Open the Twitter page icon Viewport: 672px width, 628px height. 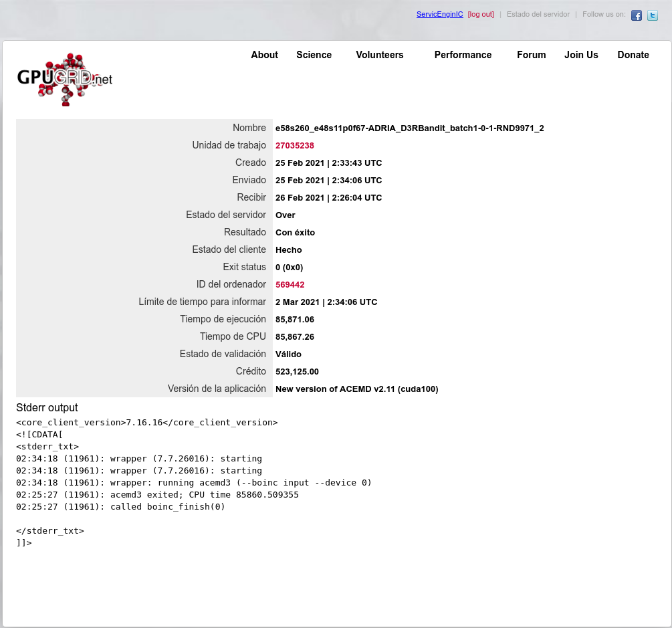point(653,15)
